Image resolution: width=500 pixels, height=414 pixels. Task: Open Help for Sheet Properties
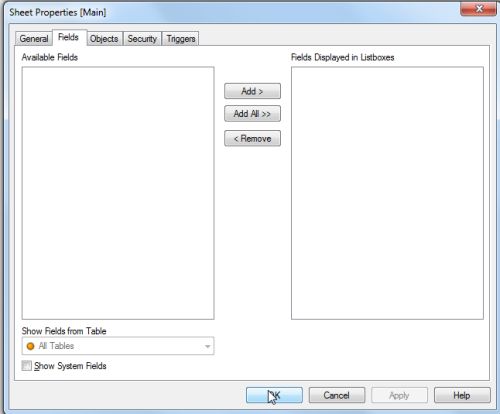462,395
